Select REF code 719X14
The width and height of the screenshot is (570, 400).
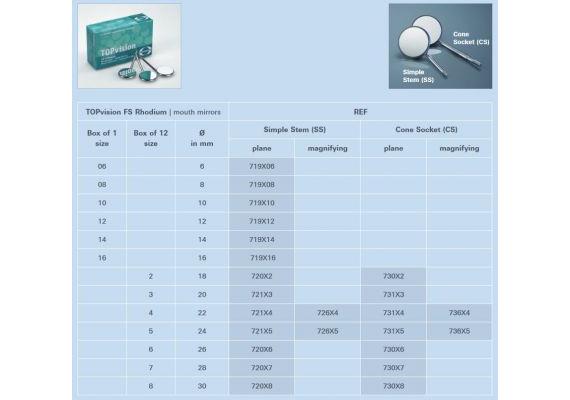tap(261, 240)
